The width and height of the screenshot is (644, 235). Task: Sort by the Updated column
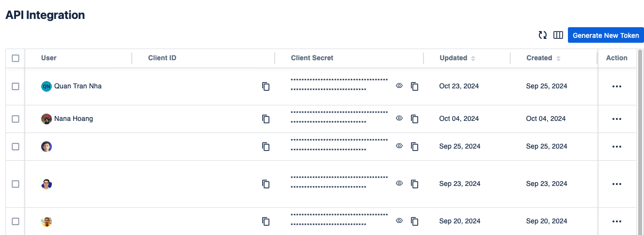[473, 58]
